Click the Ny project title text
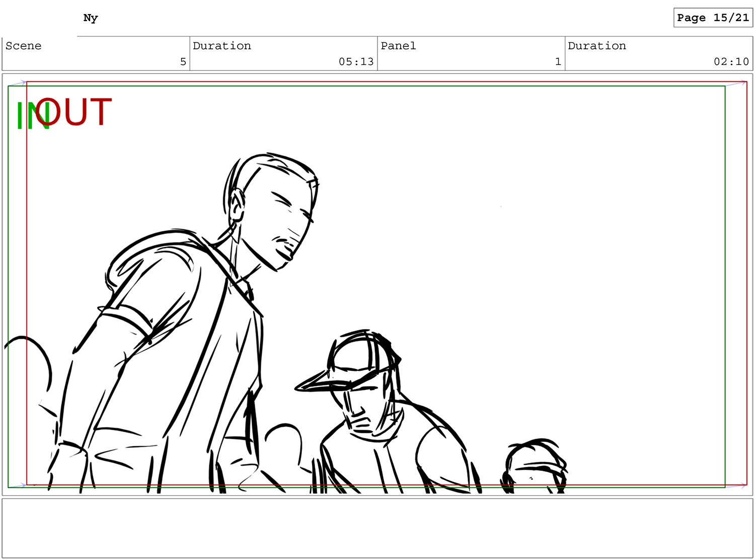The image size is (755, 560). coord(91,18)
